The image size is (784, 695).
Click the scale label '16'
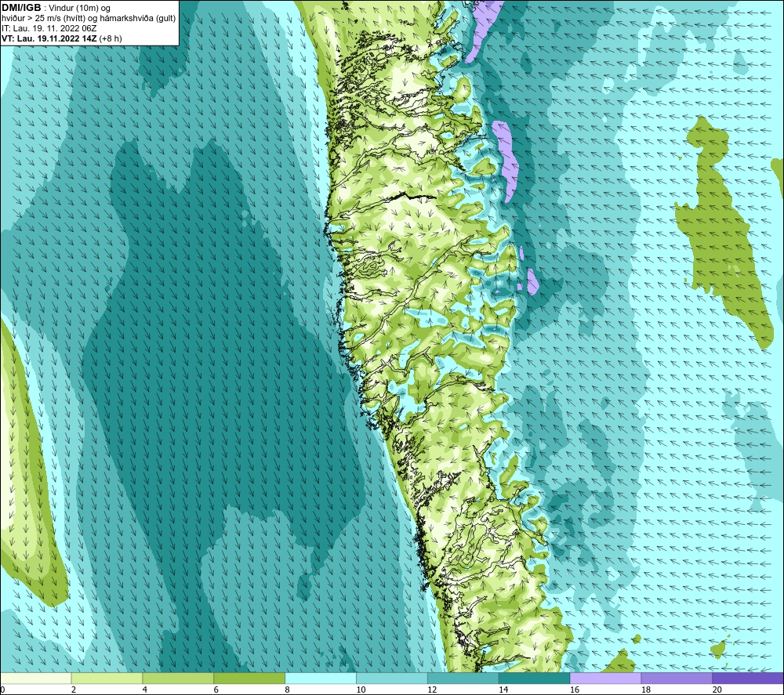pyautogui.click(x=575, y=690)
